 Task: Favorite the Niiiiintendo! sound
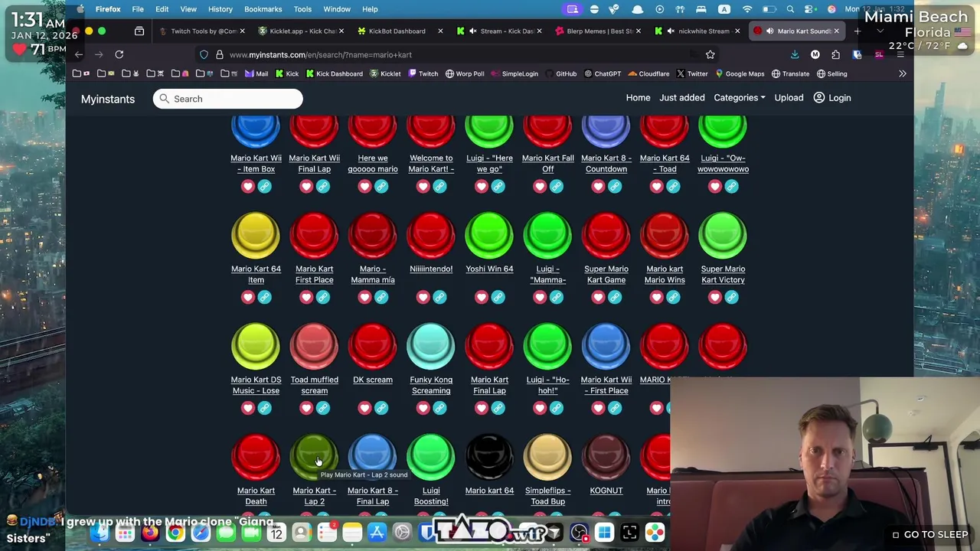pyautogui.click(x=423, y=297)
